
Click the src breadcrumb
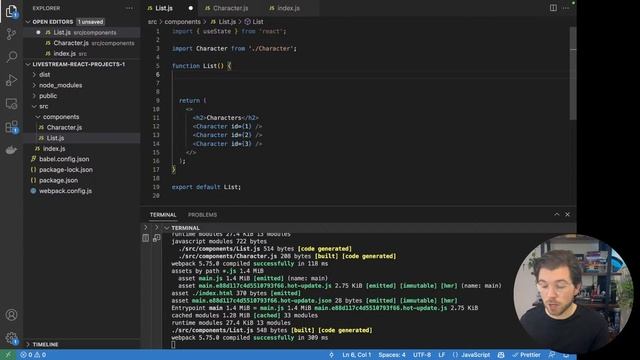(152, 22)
